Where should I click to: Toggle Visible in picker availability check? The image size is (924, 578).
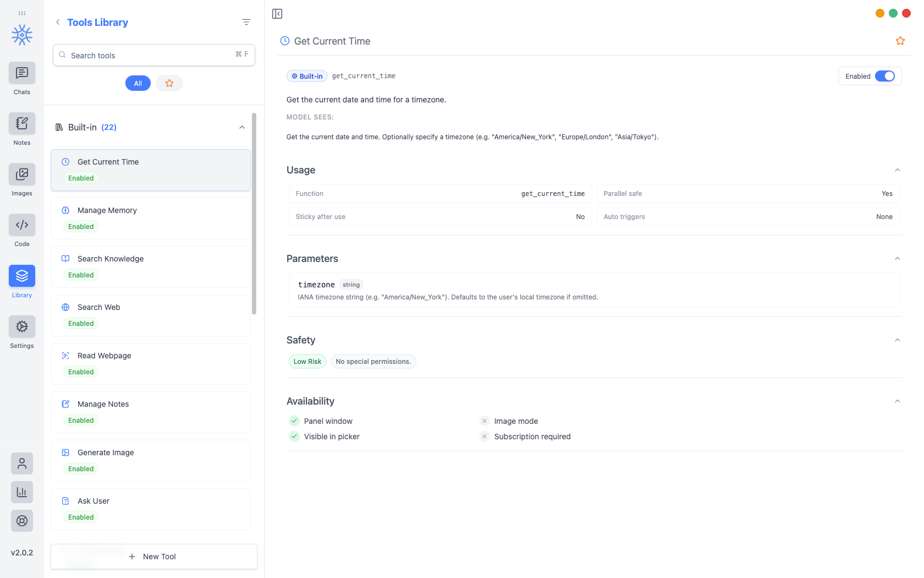pyautogui.click(x=294, y=437)
